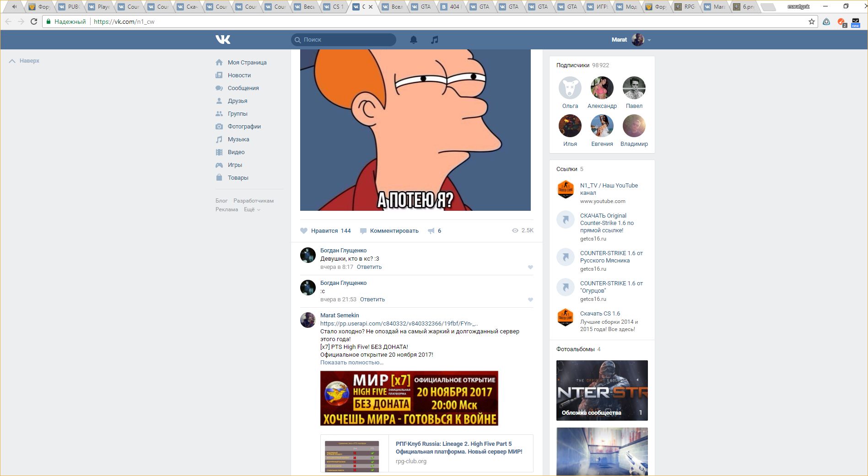
Task: Like the post with Нравится heart
Action: (304, 231)
